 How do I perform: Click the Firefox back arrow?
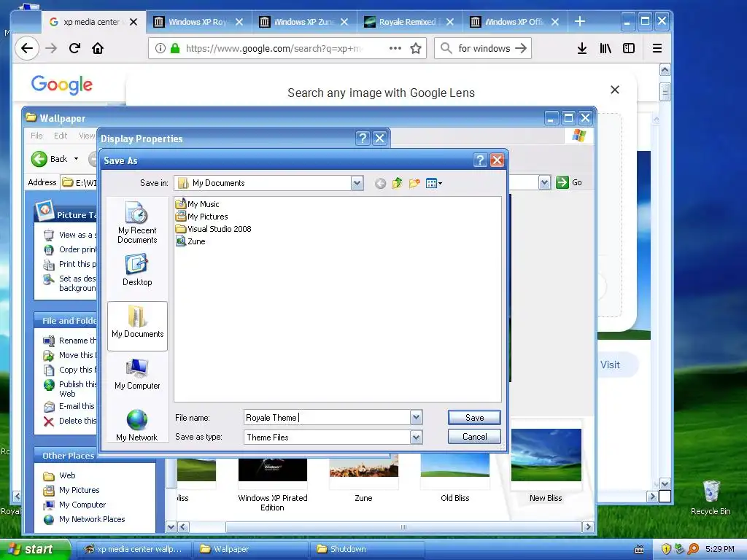tap(27, 48)
